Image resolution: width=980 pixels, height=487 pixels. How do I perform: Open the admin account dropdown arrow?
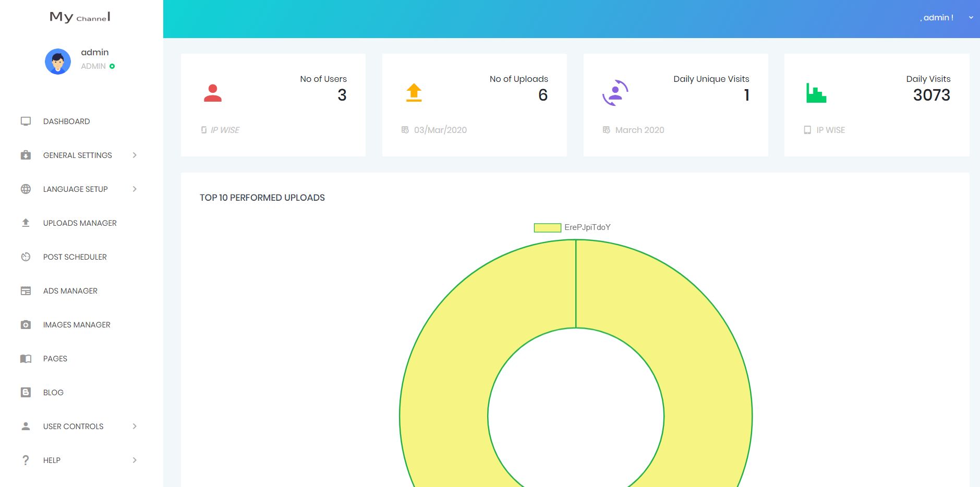[971, 18]
